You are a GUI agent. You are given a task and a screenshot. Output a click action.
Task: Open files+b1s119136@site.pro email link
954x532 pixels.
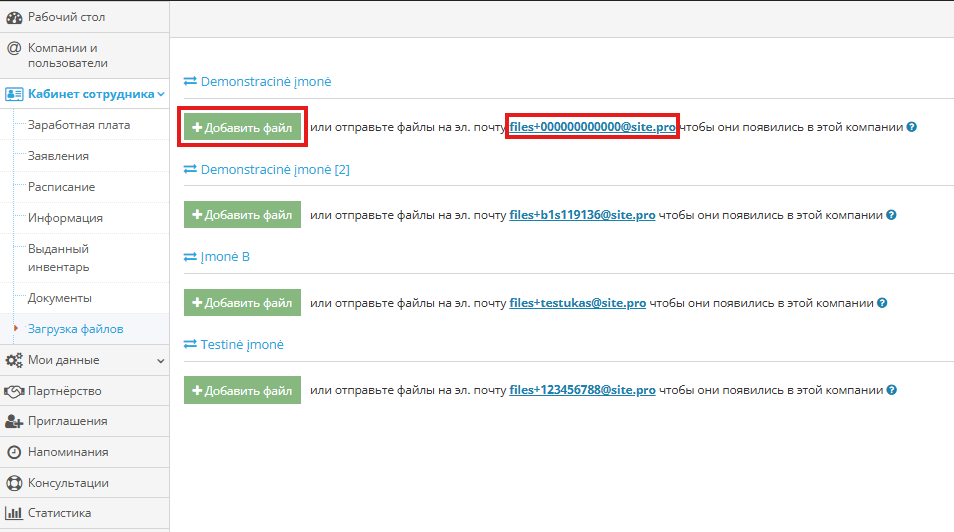point(582,215)
